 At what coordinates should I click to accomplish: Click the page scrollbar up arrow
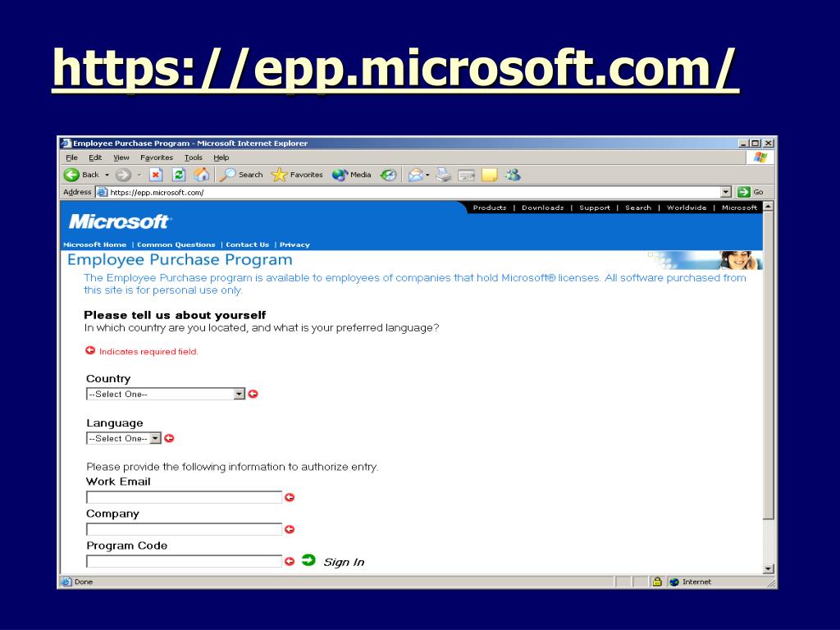pos(769,206)
